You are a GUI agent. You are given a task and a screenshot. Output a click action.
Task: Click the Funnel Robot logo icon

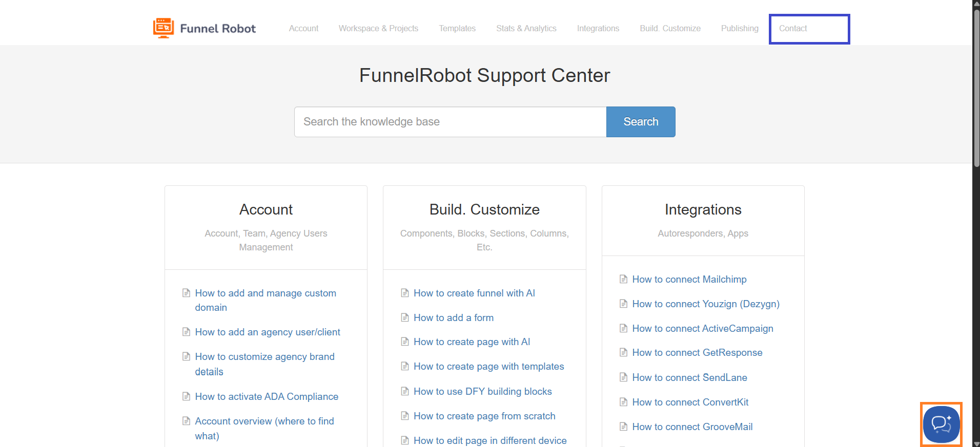(164, 28)
